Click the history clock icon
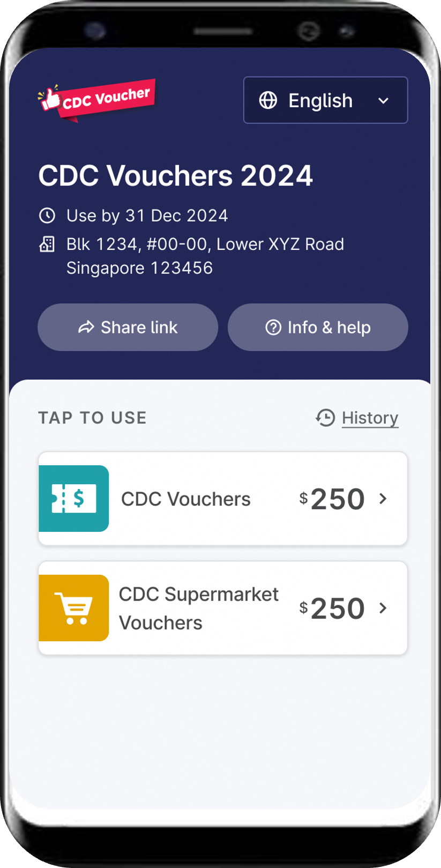The image size is (441, 868). click(325, 418)
